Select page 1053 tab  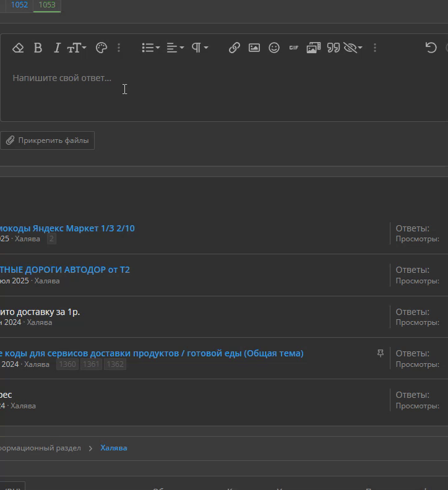[47, 5]
